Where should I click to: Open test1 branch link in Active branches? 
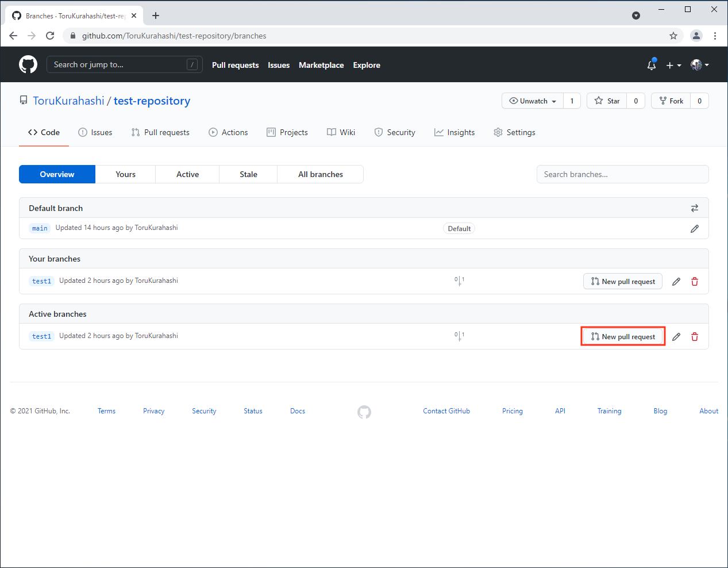(41, 336)
